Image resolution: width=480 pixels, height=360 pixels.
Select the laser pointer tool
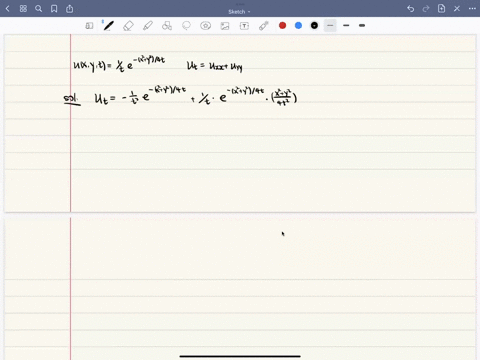click(x=264, y=26)
